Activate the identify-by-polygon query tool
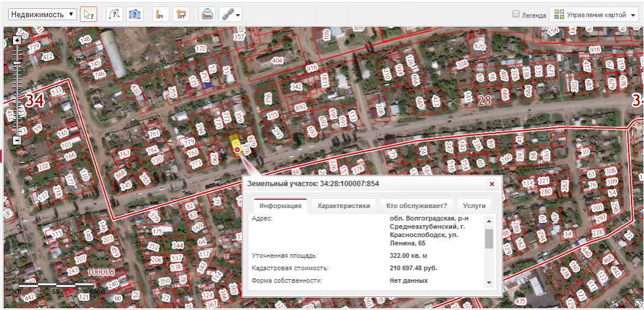The width and height of the screenshot is (644, 310). coord(135,14)
